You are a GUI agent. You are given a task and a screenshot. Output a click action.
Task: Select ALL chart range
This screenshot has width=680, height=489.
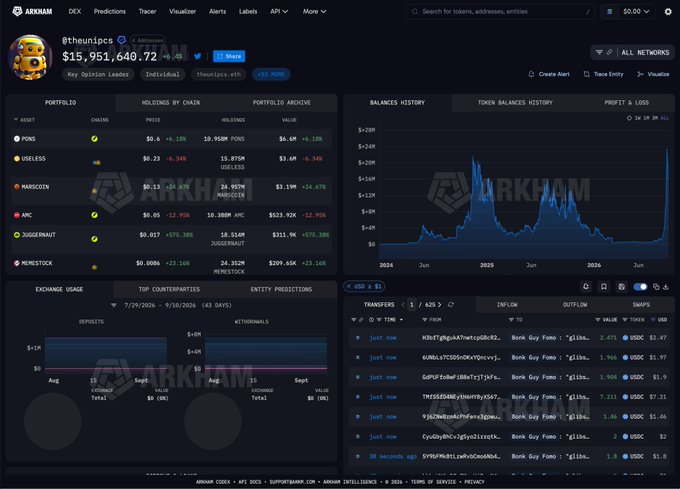664,118
